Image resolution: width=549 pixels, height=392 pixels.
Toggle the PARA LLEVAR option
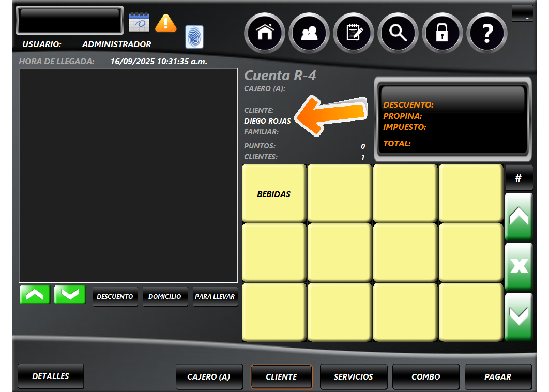(x=215, y=297)
